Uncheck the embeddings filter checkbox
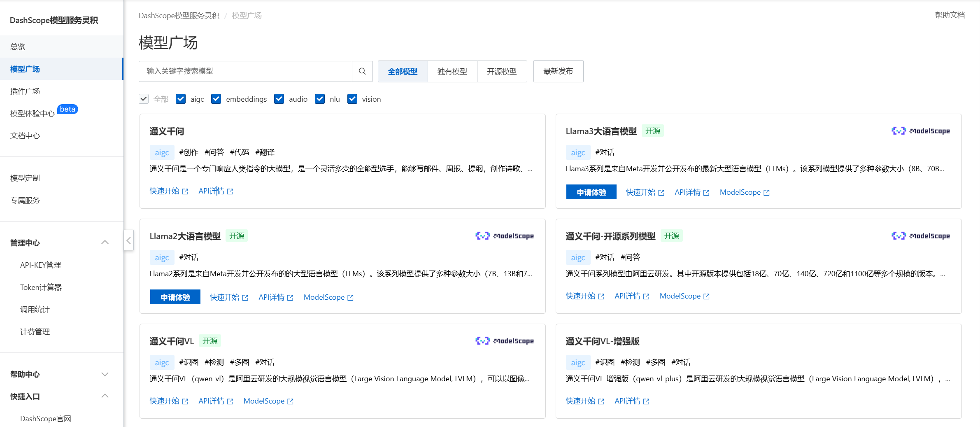The width and height of the screenshot is (980, 427). click(x=216, y=99)
